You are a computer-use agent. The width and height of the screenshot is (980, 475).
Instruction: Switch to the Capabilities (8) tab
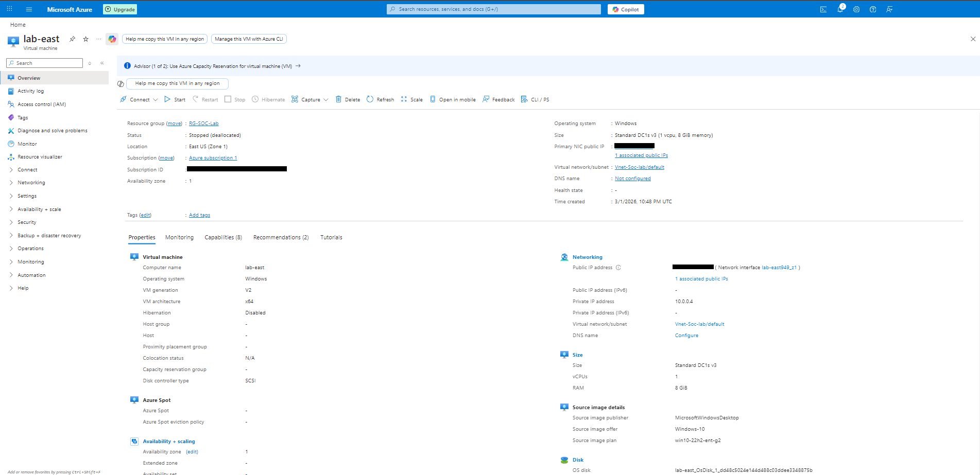click(223, 237)
